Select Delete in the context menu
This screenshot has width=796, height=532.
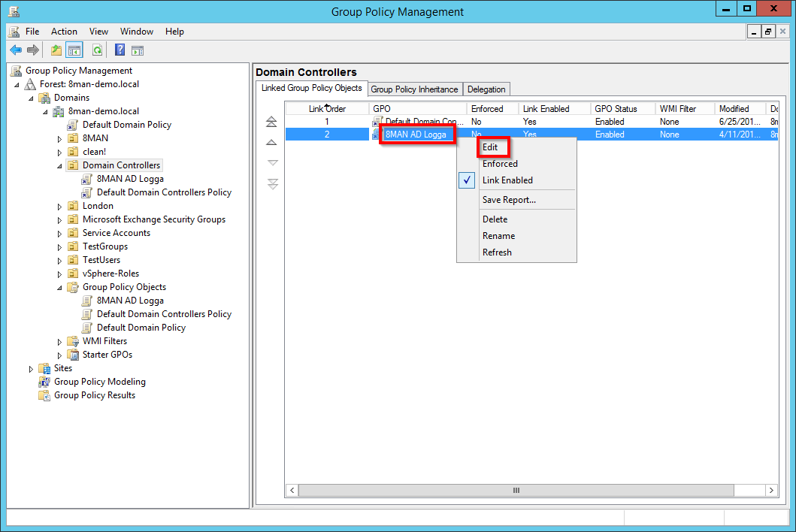click(x=495, y=219)
